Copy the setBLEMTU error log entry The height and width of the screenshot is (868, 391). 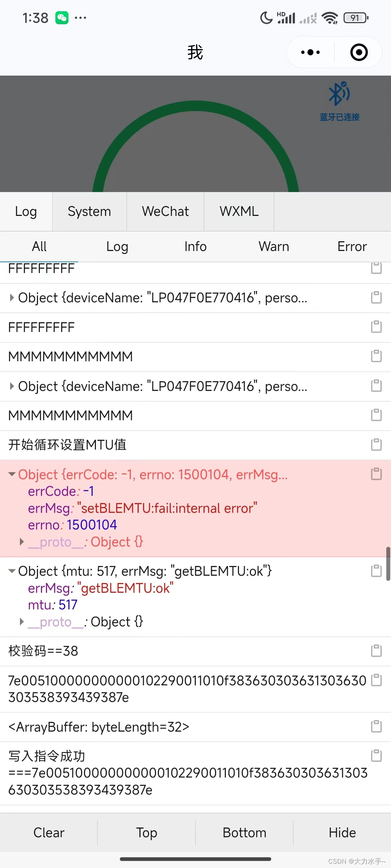[x=376, y=474]
